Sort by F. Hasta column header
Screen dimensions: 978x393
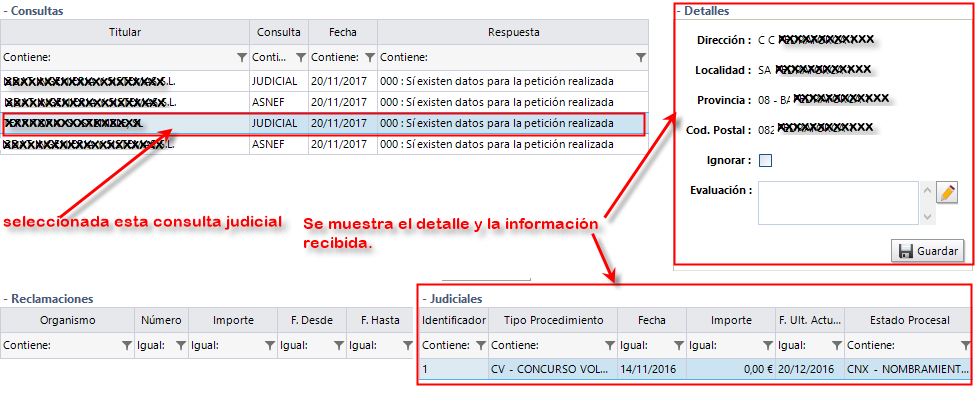(x=380, y=320)
